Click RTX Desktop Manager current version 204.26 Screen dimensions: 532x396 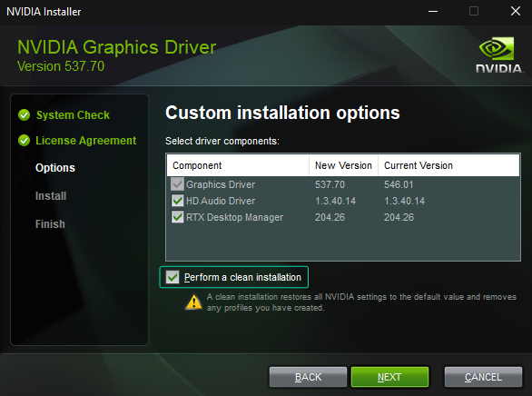pyautogui.click(x=399, y=217)
